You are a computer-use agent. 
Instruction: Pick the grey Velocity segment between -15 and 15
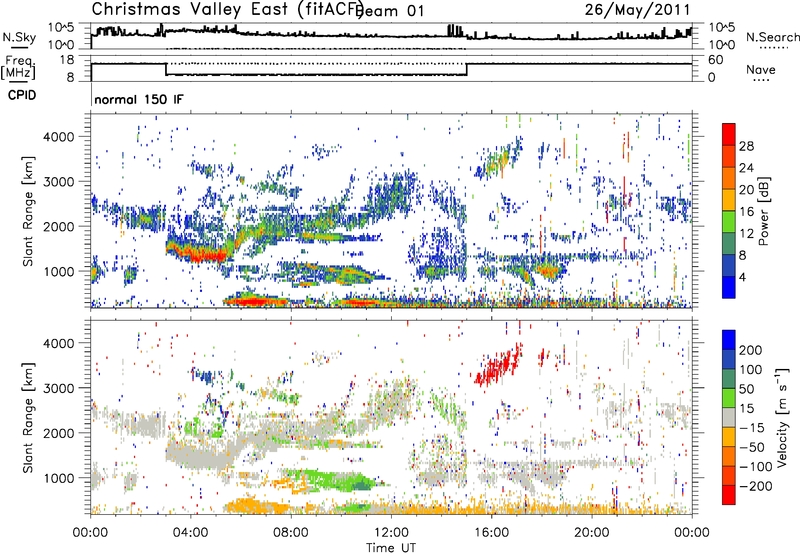click(729, 417)
